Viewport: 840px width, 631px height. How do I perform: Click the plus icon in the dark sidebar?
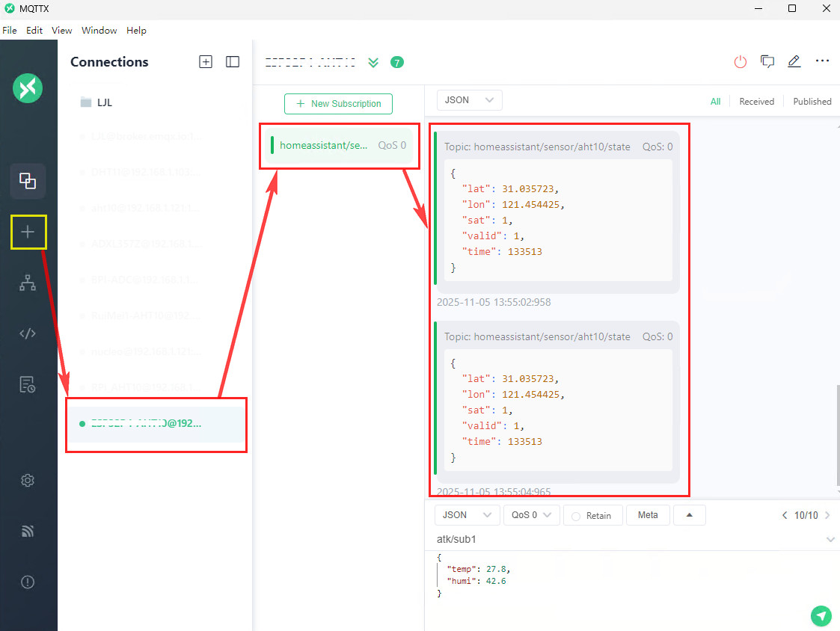point(28,232)
